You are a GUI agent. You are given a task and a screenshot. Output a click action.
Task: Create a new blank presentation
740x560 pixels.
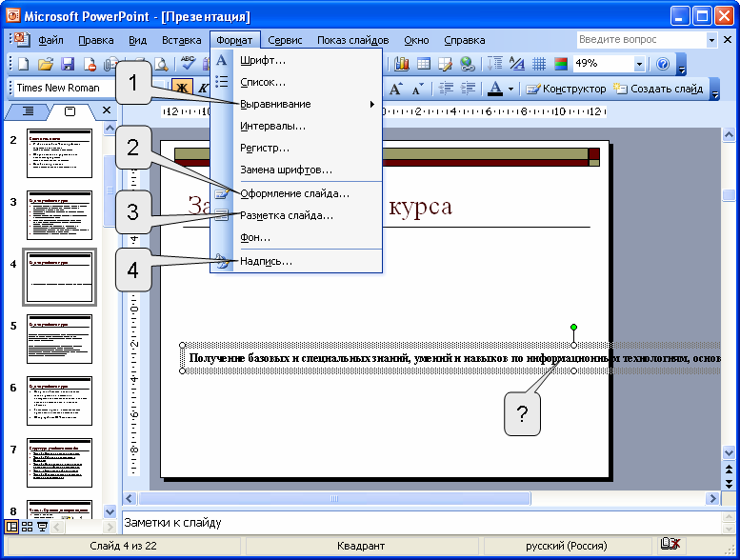23,64
